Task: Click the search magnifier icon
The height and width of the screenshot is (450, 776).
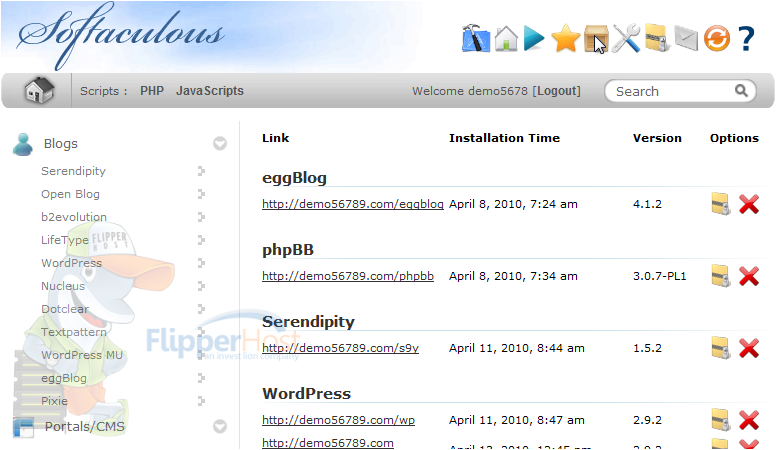Action: [741, 91]
